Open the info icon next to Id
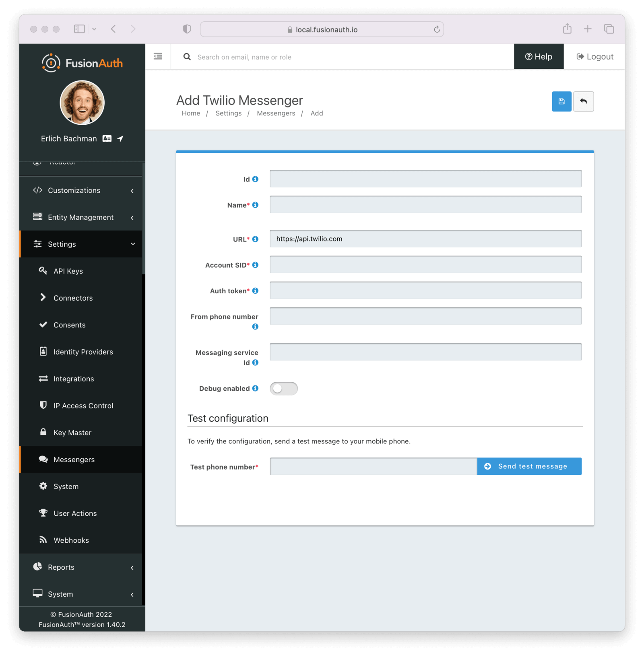This screenshot has width=644, height=655. (x=255, y=179)
